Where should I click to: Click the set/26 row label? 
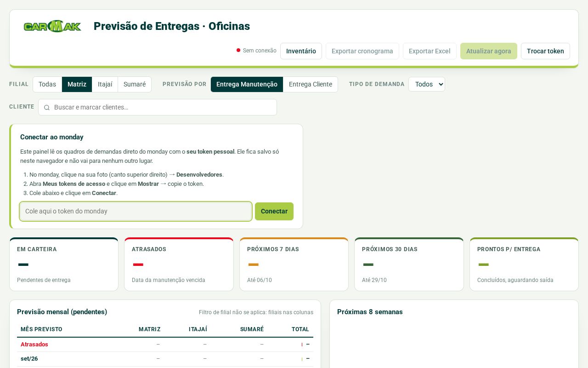tap(29, 358)
